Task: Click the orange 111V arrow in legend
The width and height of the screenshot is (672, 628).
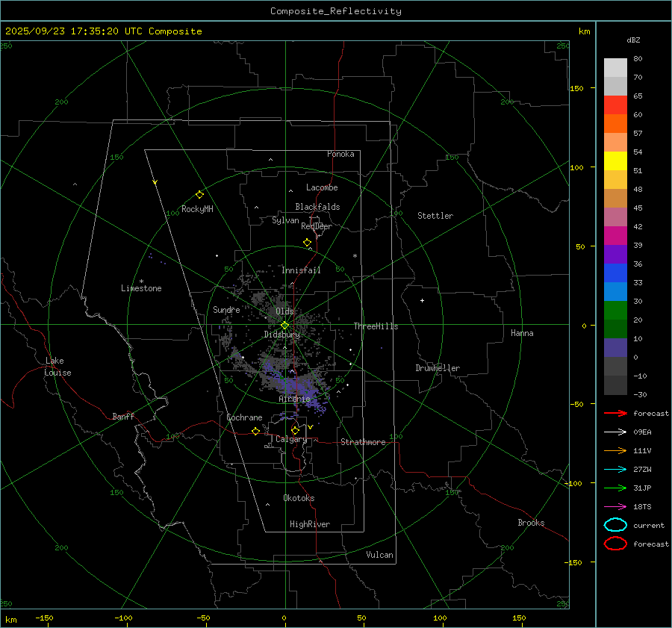Action: 615,450
